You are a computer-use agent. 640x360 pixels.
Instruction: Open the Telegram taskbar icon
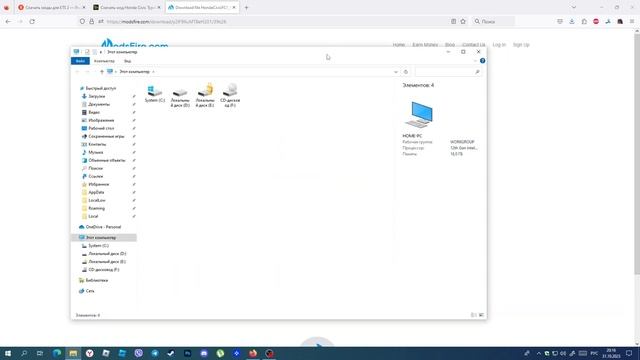pyautogui.click(x=155, y=353)
